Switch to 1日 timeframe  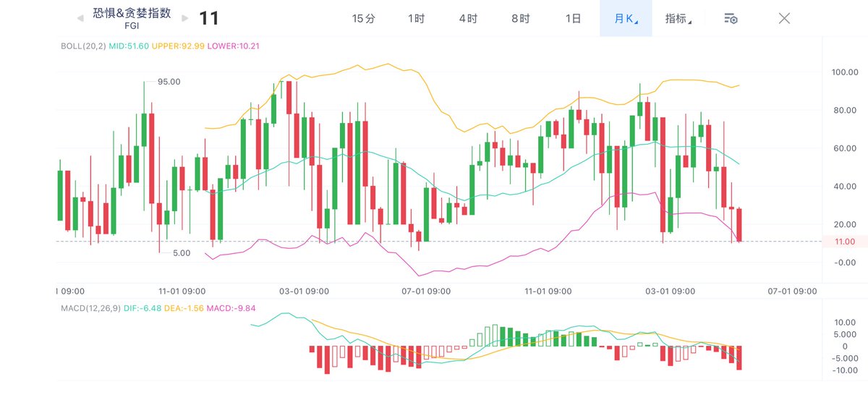pyautogui.click(x=573, y=19)
